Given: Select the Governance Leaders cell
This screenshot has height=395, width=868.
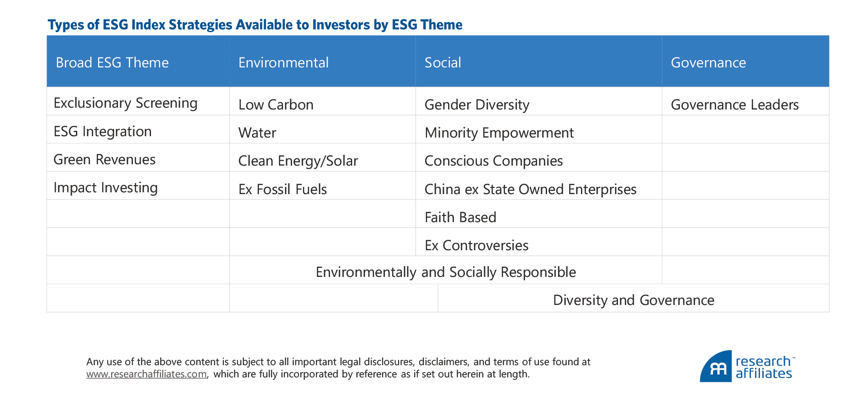Looking at the screenshot, I should 735,105.
